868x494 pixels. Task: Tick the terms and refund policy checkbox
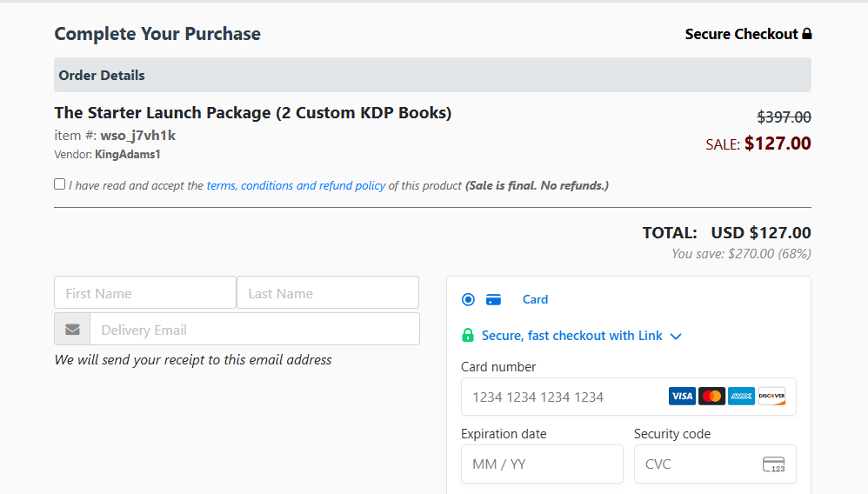coord(60,184)
